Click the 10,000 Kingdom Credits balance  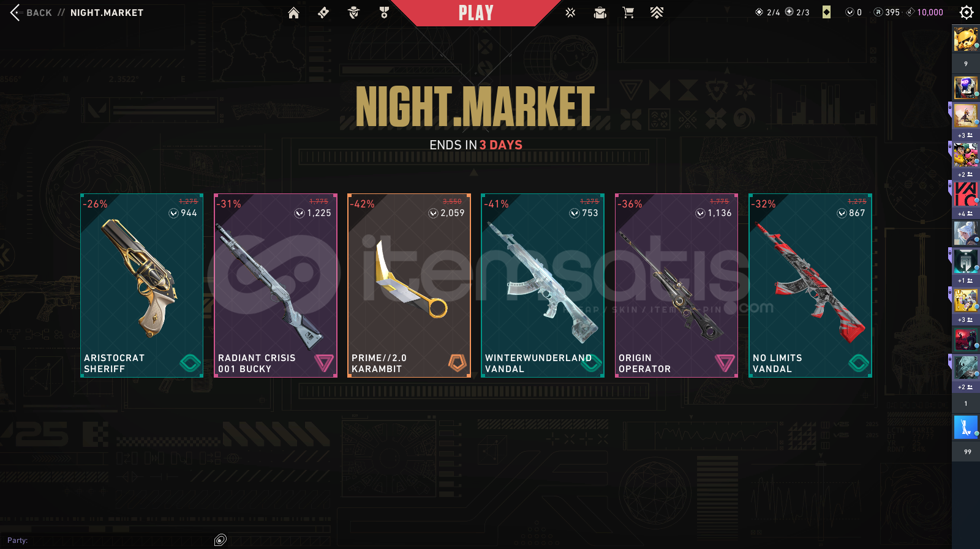[925, 12]
